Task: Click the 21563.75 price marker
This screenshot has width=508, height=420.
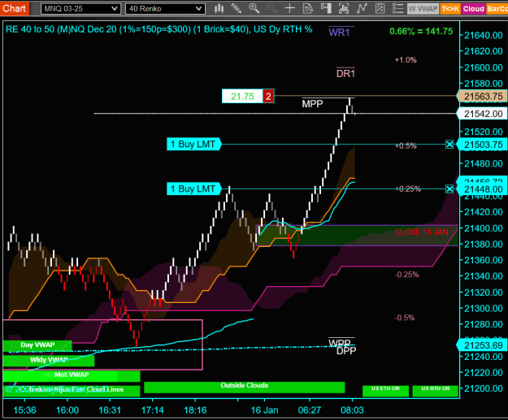Action: tap(482, 96)
